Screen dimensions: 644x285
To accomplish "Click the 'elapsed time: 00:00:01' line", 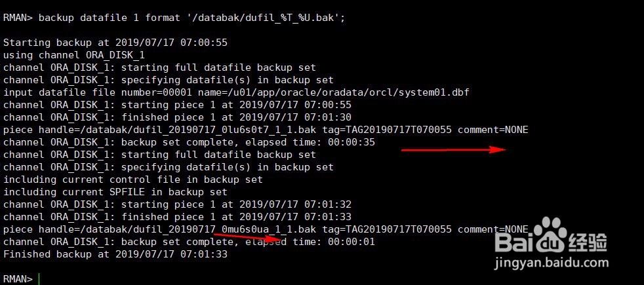I will [x=189, y=242].
